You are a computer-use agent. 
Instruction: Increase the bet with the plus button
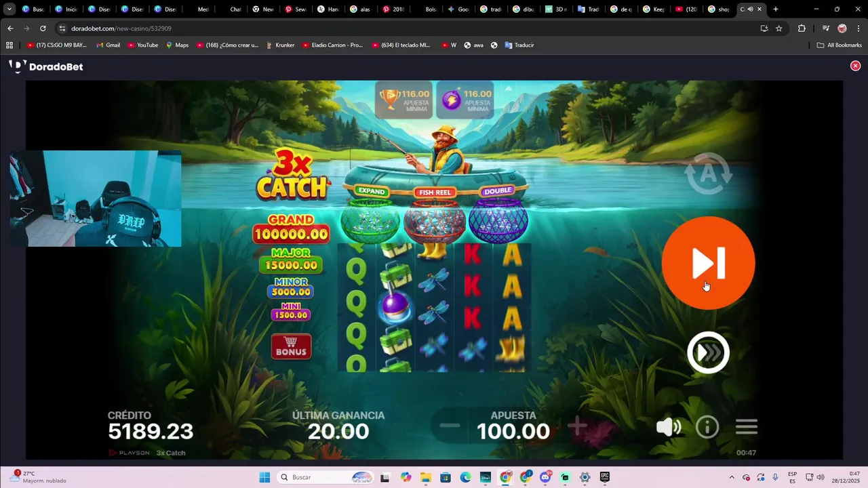pyautogui.click(x=577, y=426)
